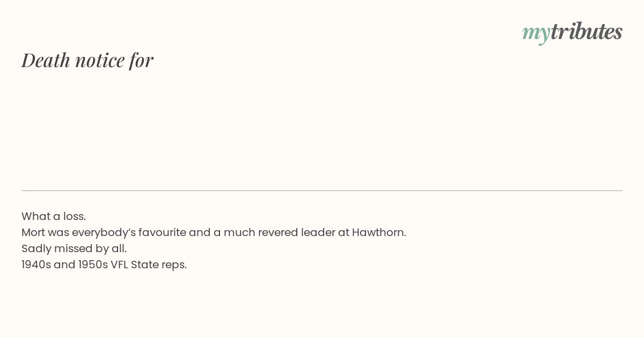Select the "Death notice for" heading
644x338 pixels.
(87, 60)
